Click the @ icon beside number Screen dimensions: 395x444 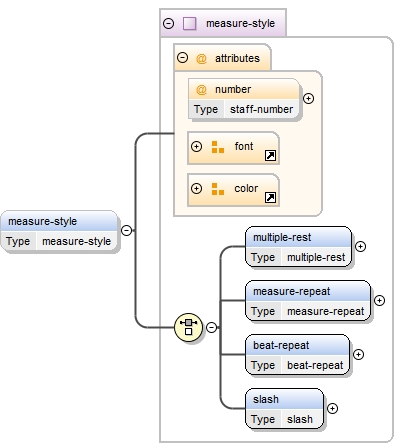201,90
